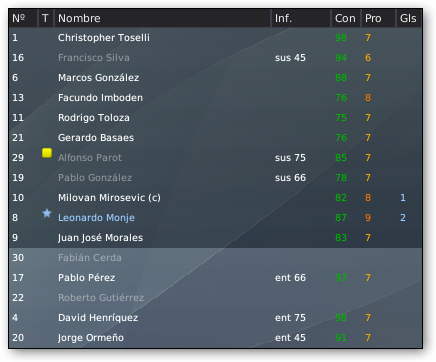The width and height of the screenshot is (436, 362).
Task: Click the yellow card icon beside Alfonso Parot
Action: 47,153
